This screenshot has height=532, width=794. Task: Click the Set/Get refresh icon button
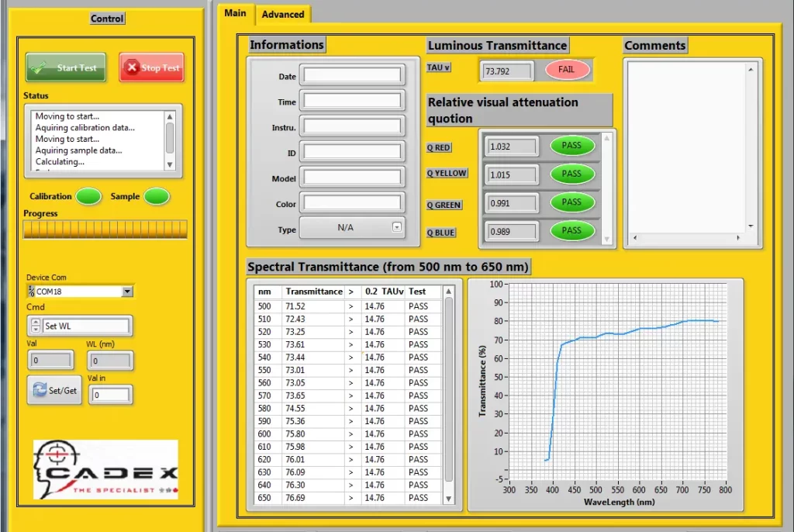tap(54, 390)
